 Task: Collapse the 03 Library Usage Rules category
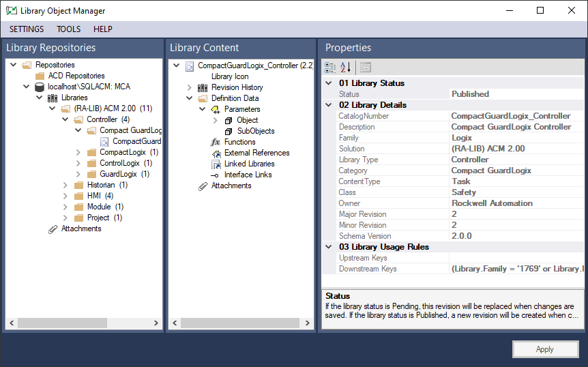(x=329, y=247)
